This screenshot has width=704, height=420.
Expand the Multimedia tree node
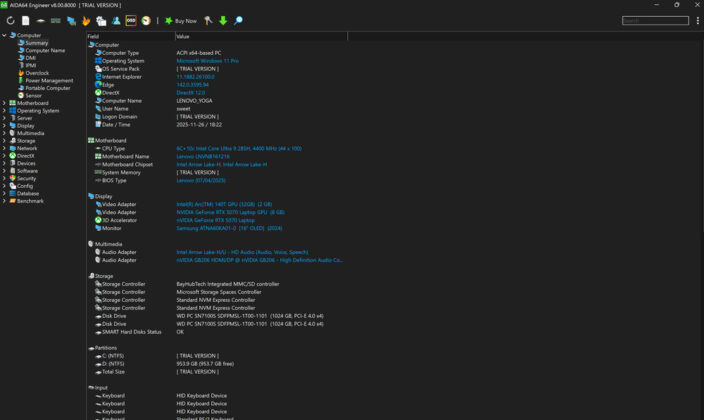[4, 133]
